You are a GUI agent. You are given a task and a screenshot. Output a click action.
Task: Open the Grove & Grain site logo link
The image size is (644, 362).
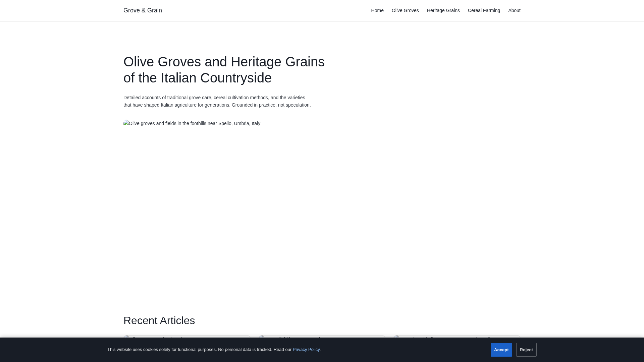[143, 10]
